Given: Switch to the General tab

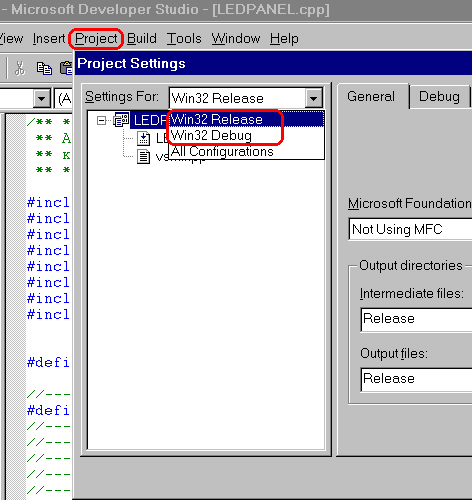Looking at the screenshot, I should pos(371,96).
